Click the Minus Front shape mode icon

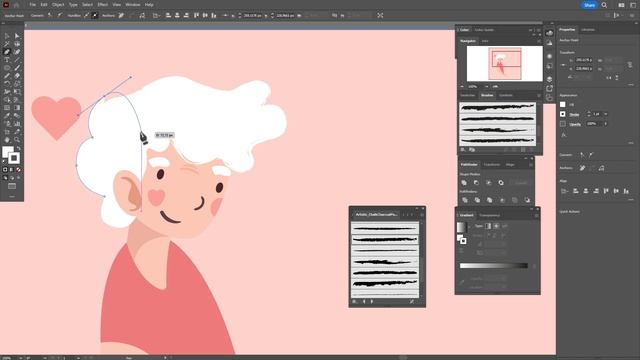[x=476, y=183]
